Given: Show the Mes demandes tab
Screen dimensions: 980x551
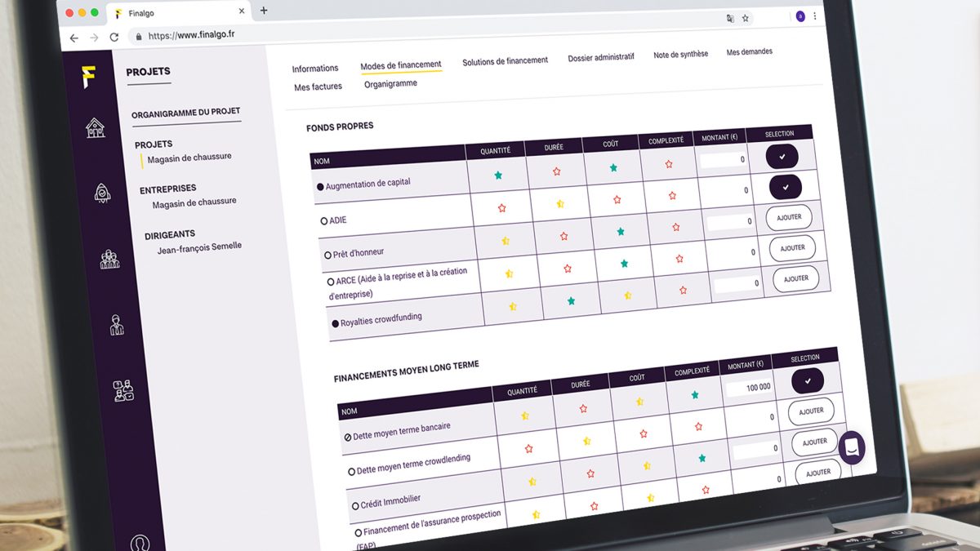Looking at the screenshot, I should 749,52.
